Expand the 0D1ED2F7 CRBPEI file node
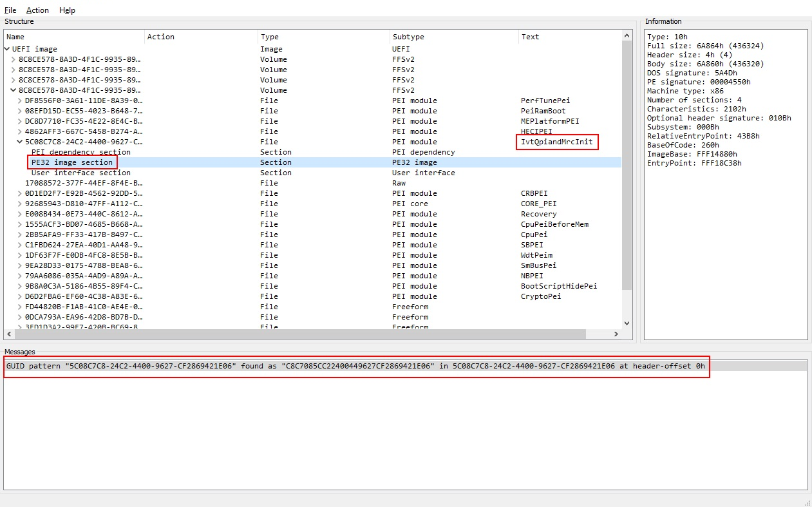812x507 pixels. pyautogui.click(x=20, y=193)
